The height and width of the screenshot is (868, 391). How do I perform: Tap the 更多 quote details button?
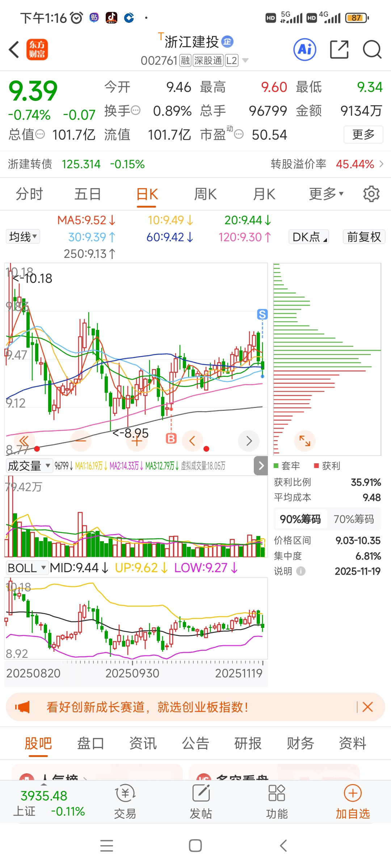click(x=363, y=135)
